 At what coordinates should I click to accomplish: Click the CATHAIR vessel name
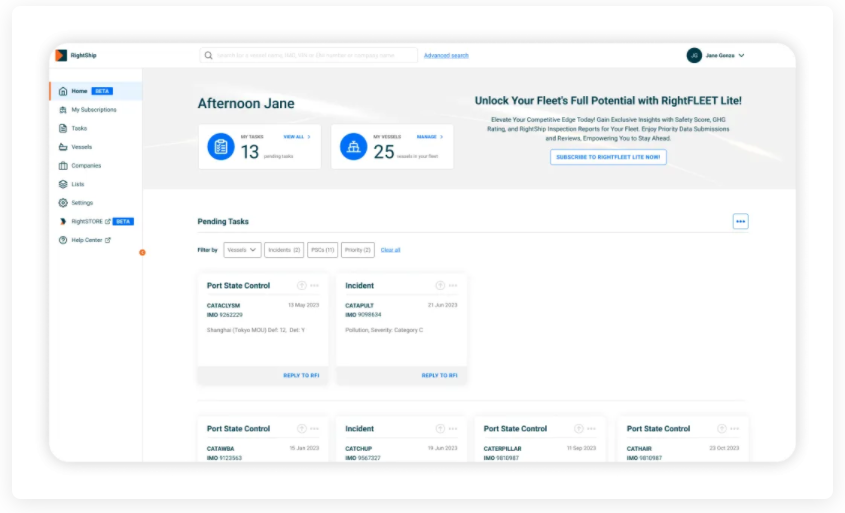coord(639,449)
